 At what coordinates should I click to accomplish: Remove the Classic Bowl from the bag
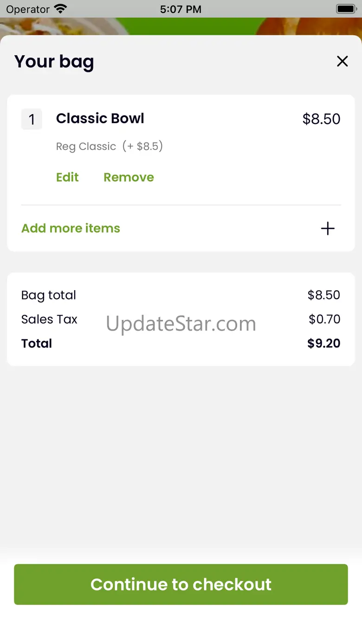coord(129,177)
